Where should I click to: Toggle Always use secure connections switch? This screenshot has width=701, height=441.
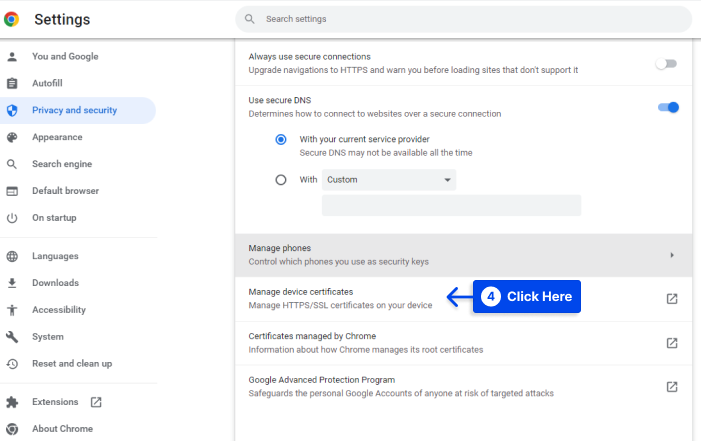pos(666,64)
